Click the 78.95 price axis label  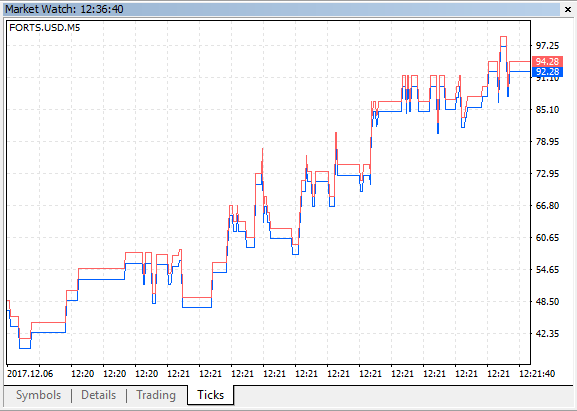tap(547, 142)
